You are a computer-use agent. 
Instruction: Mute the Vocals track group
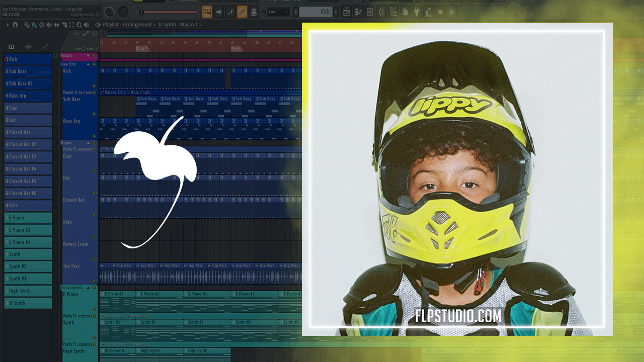click(94, 56)
